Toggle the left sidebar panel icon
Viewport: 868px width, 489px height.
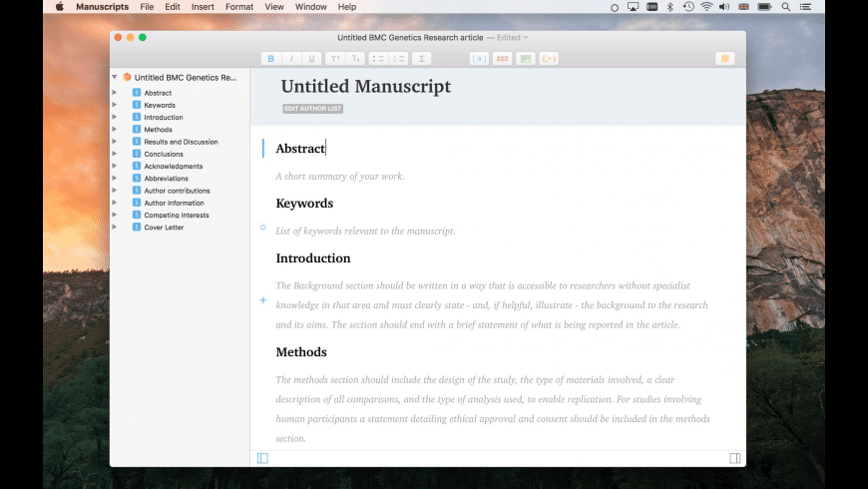[262, 458]
